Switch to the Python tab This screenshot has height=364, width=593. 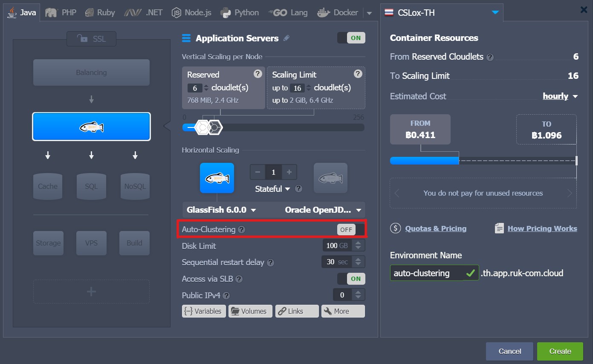click(240, 12)
